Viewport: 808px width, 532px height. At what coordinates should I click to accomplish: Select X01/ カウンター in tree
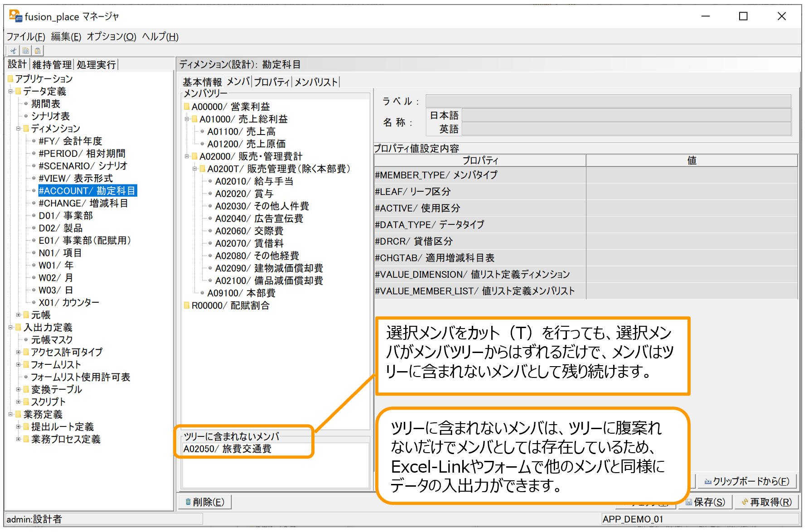(x=69, y=302)
